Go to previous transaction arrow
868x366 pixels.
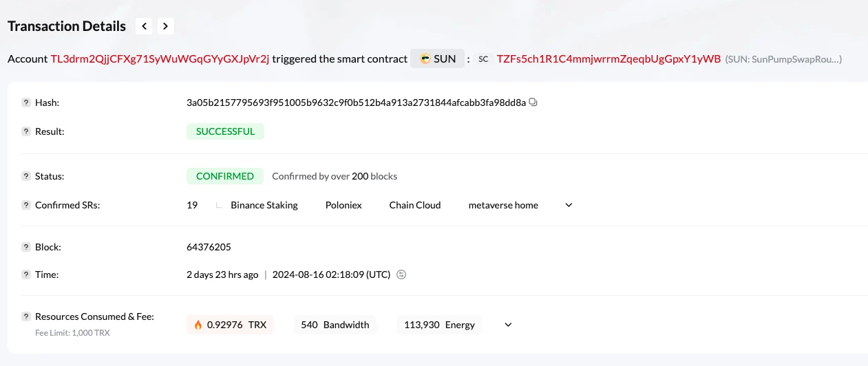tap(144, 26)
